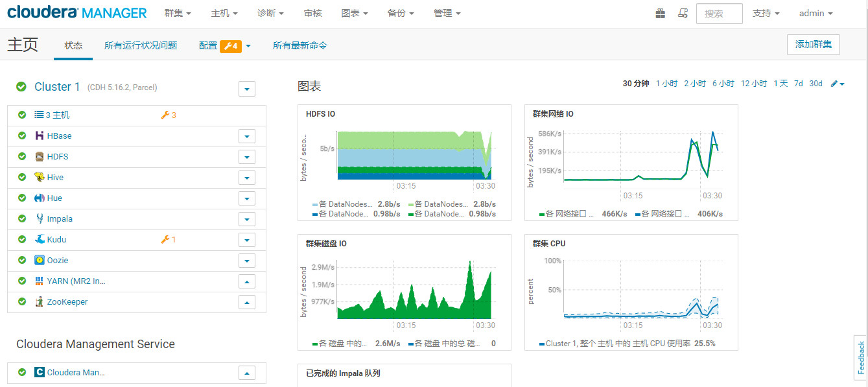The height and width of the screenshot is (387, 868).
Task: Click the ZooKeeper service icon
Action: 39,301
